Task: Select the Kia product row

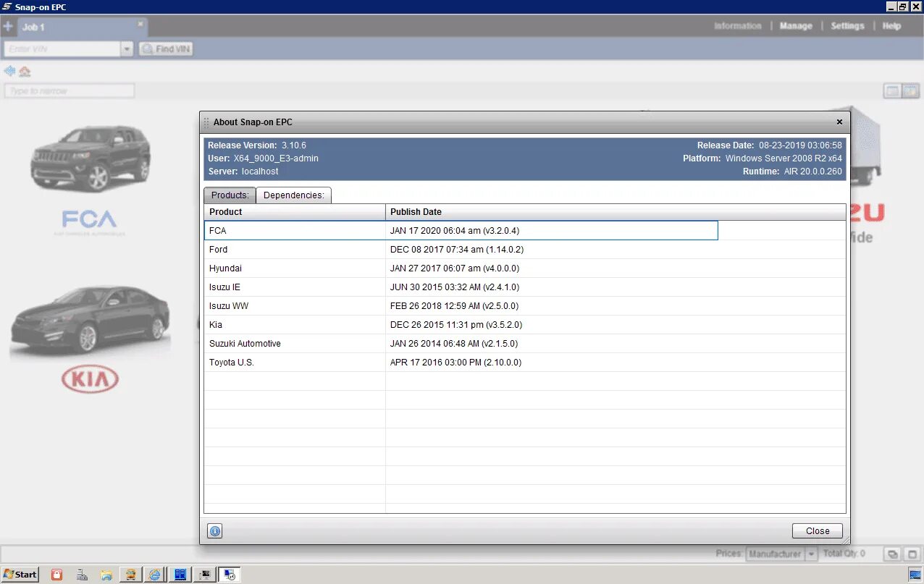Action: click(525, 325)
